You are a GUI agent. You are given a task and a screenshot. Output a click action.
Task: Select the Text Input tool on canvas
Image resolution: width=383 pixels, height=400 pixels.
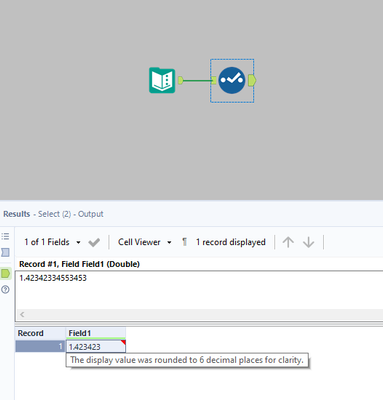(x=162, y=80)
